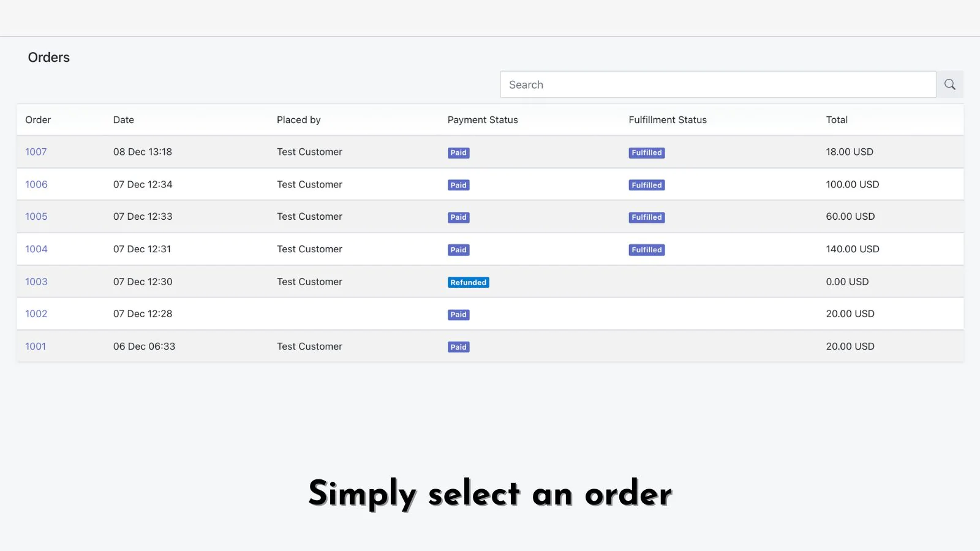Image resolution: width=980 pixels, height=551 pixels.
Task: Click the search magnifier icon button
Action: tap(950, 84)
